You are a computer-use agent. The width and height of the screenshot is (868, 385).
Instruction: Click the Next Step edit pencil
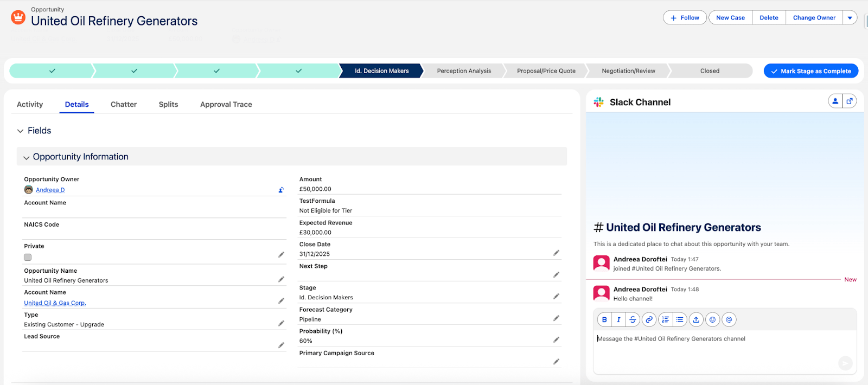556,275
